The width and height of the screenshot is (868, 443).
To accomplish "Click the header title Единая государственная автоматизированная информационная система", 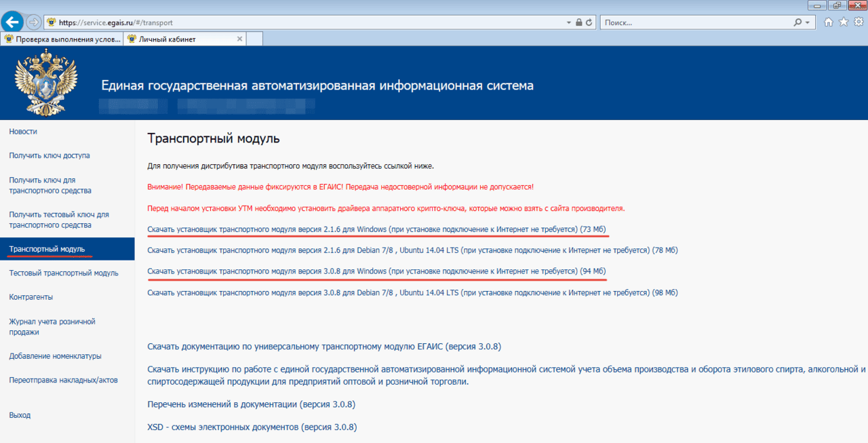I will (x=317, y=85).
